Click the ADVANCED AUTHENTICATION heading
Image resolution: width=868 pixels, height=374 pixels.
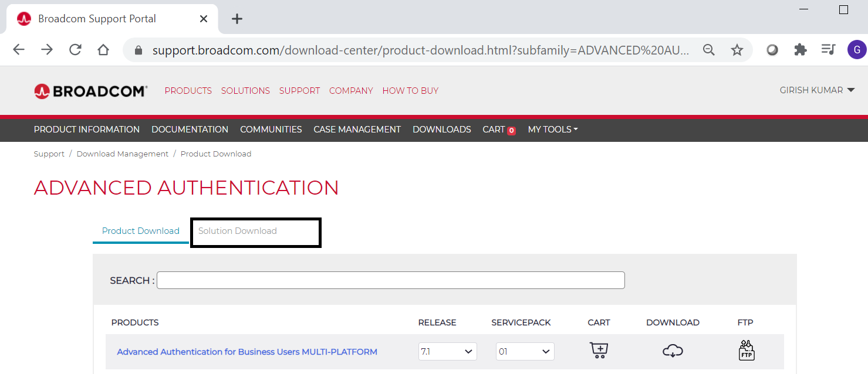coord(187,188)
